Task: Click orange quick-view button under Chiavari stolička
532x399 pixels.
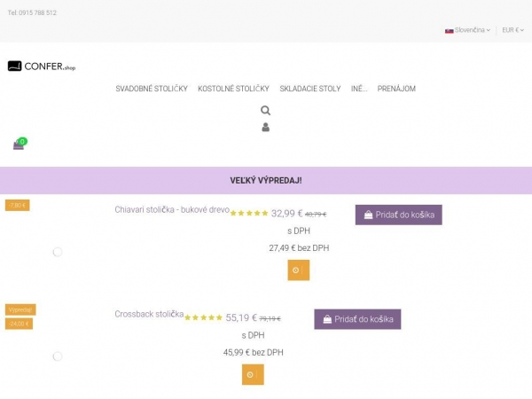Action: 298,270
